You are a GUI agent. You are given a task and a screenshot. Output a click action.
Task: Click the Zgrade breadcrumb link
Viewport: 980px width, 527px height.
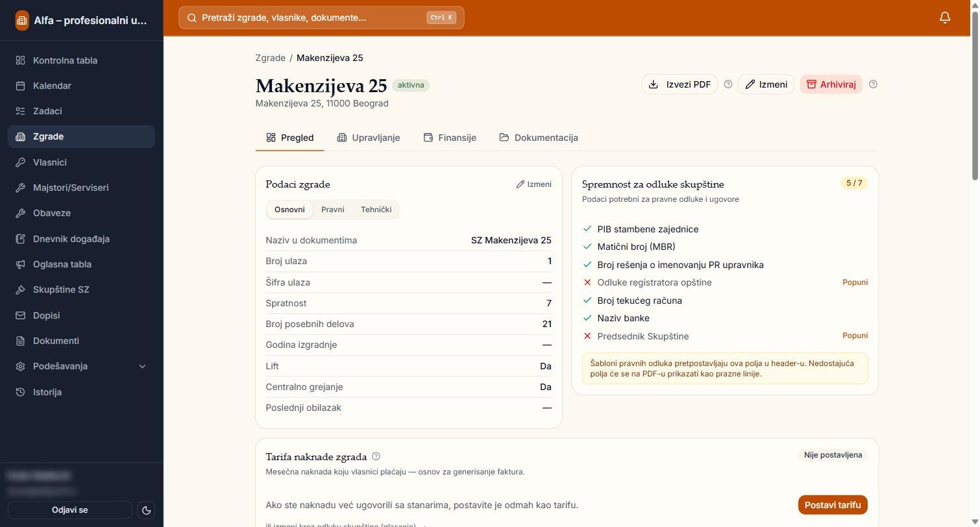270,58
